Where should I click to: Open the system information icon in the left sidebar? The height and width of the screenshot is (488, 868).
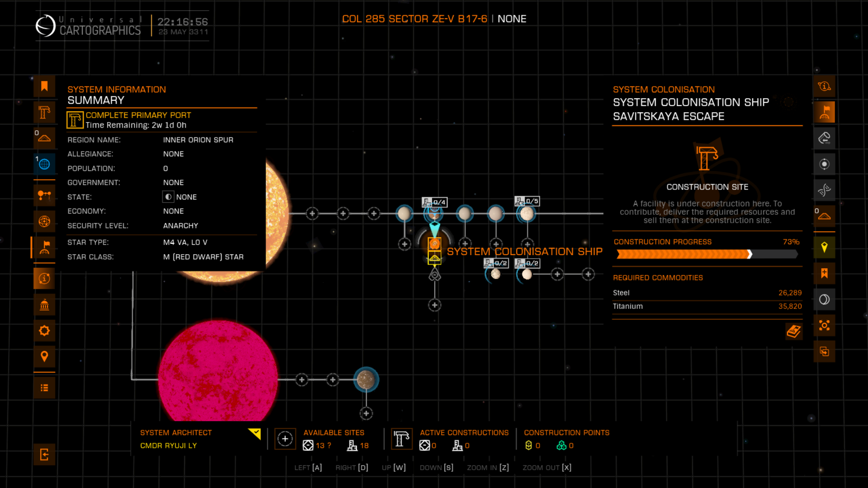[x=44, y=279]
